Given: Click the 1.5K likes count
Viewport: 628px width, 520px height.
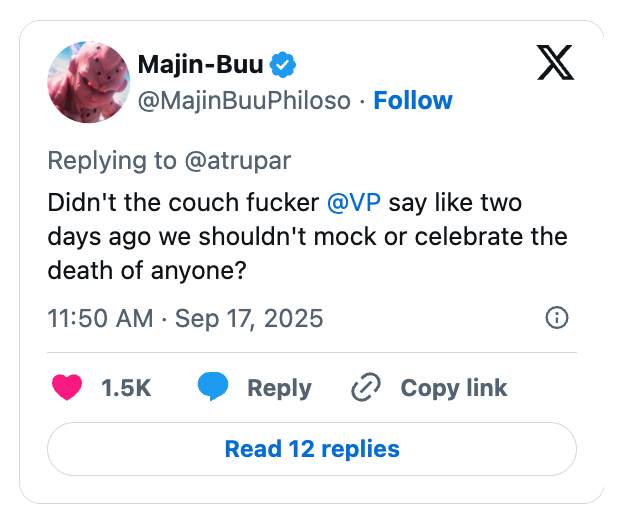Looking at the screenshot, I should [x=126, y=388].
